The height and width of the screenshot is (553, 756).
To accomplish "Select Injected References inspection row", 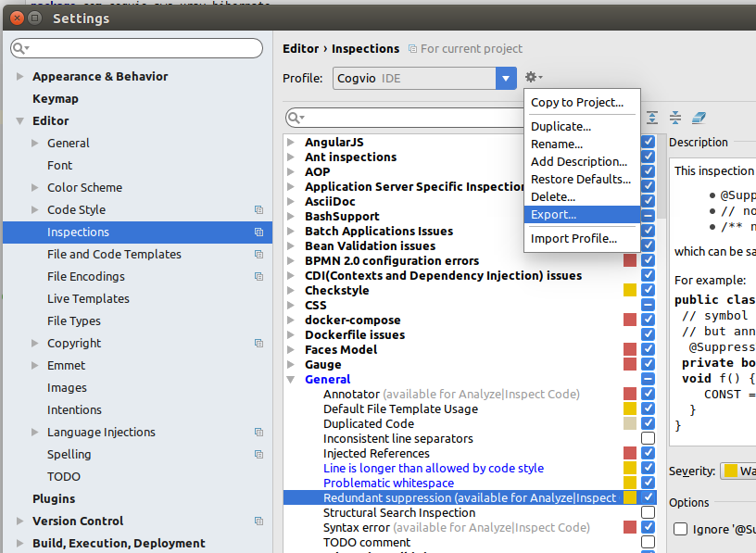I will (376, 453).
